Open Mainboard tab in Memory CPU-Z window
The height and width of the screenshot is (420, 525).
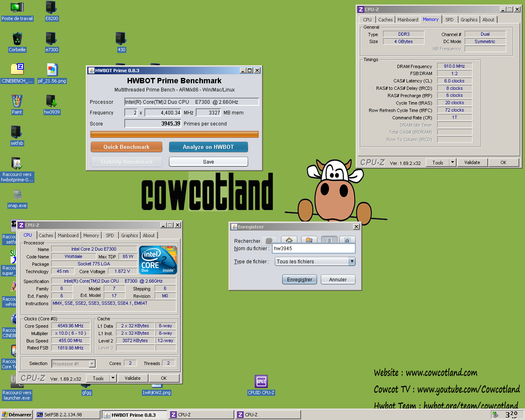point(408,20)
